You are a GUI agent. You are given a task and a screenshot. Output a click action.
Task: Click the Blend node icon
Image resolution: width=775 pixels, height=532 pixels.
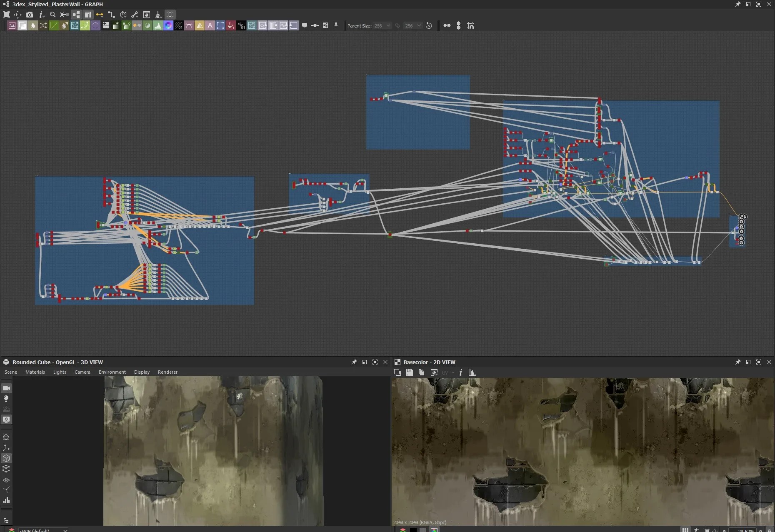tap(22, 26)
